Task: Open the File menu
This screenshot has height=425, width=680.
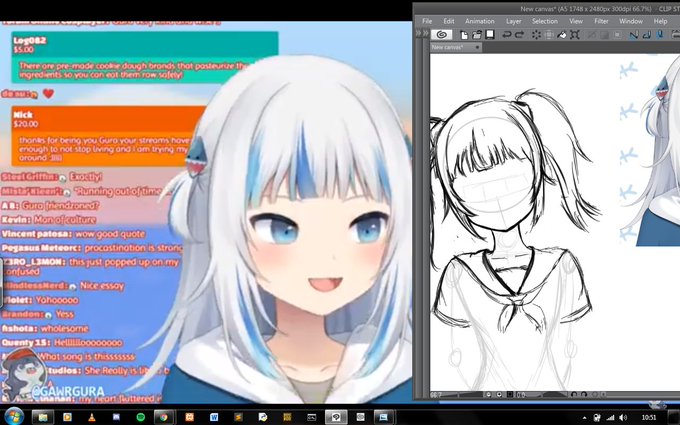Action: click(x=427, y=21)
